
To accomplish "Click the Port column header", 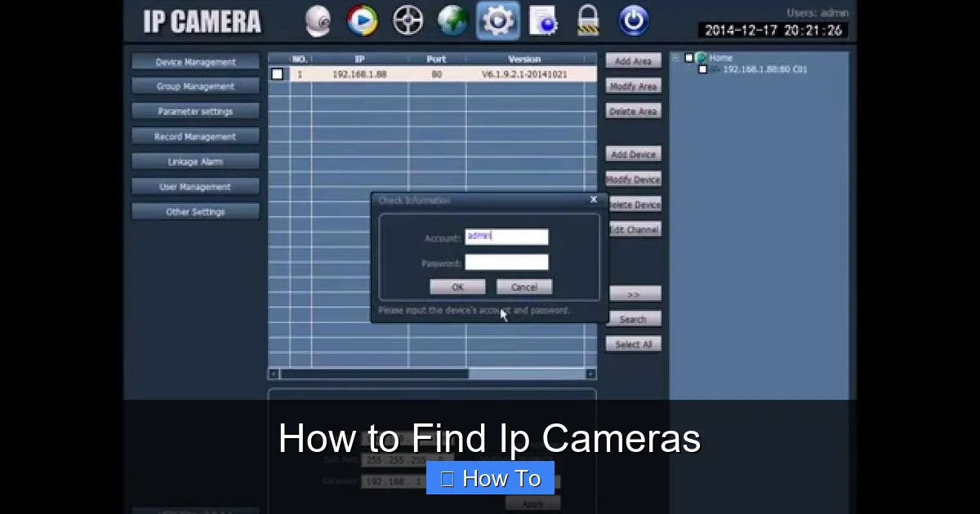I will (x=437, y=60).
